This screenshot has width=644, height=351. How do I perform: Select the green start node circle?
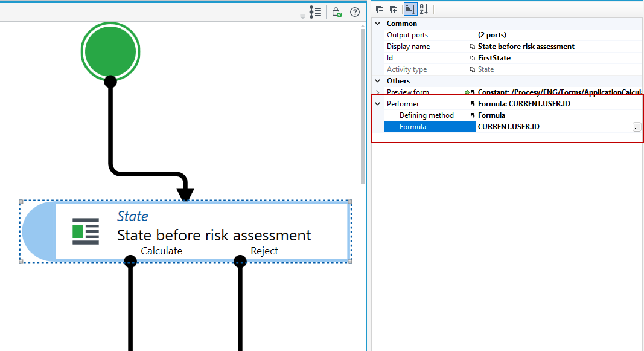tap(110, 52)
